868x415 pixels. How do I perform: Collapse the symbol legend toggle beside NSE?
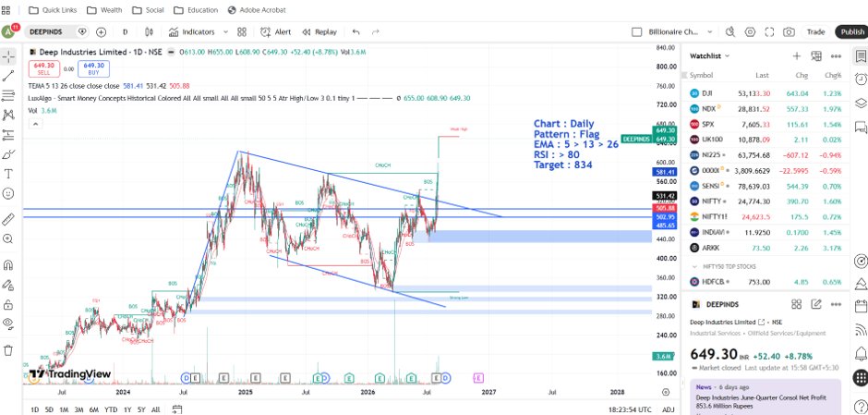(170, 52)
